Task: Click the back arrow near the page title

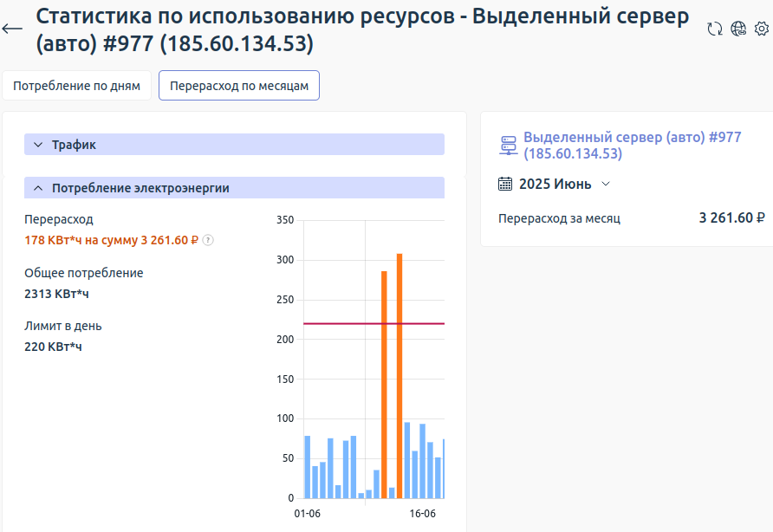Action: coord(12,28)
